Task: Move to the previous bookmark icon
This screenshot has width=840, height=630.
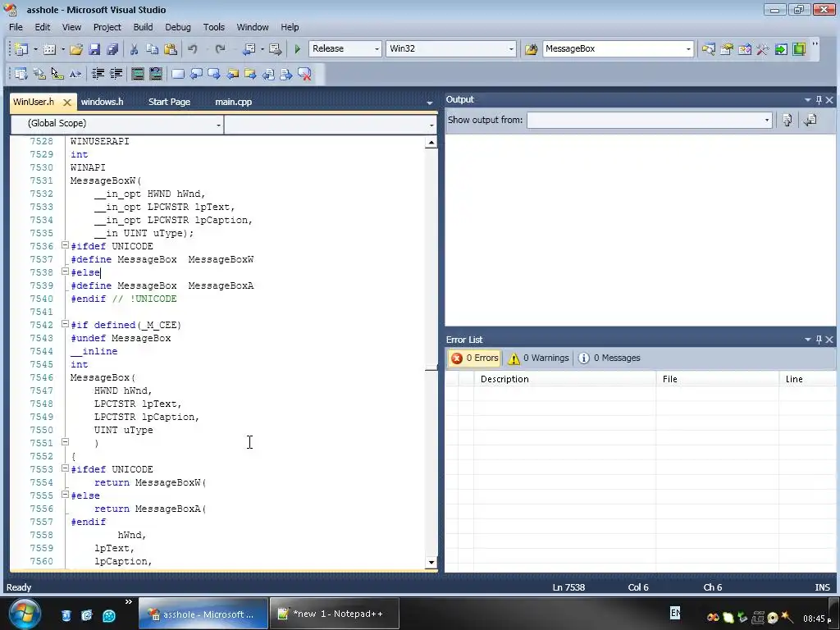Action: click(x=196, y=74)
